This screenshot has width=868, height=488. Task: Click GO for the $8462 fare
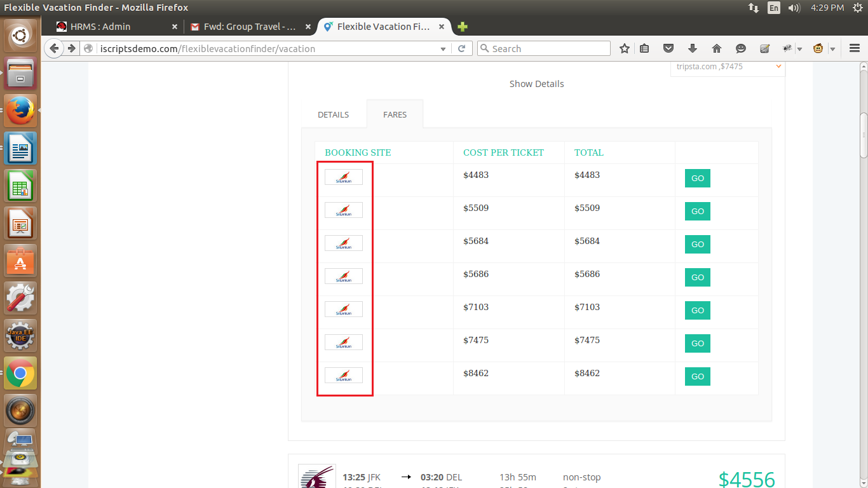(697, 377)
